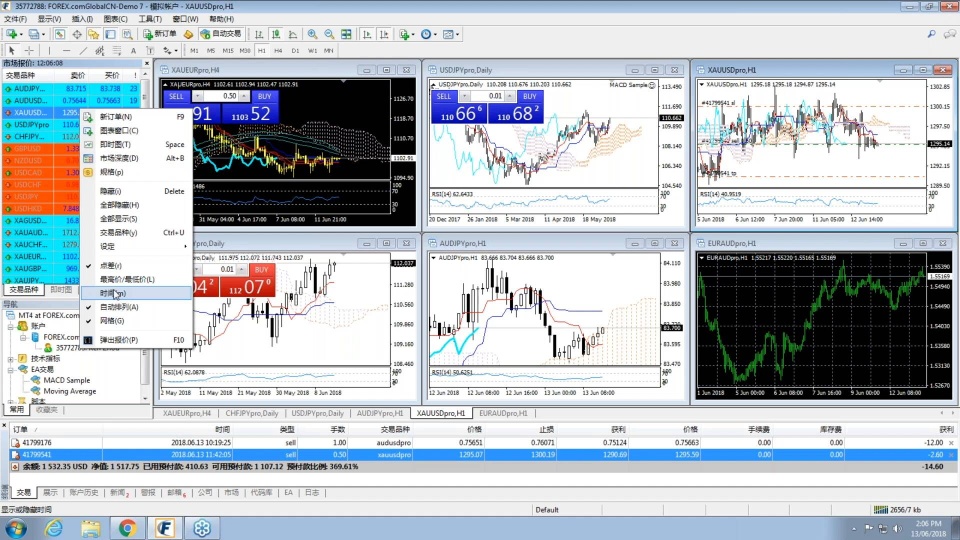Select the crosshair cursor tool
Screen dimensions: 960x540
pyautogui.click(x=30, y=50)
